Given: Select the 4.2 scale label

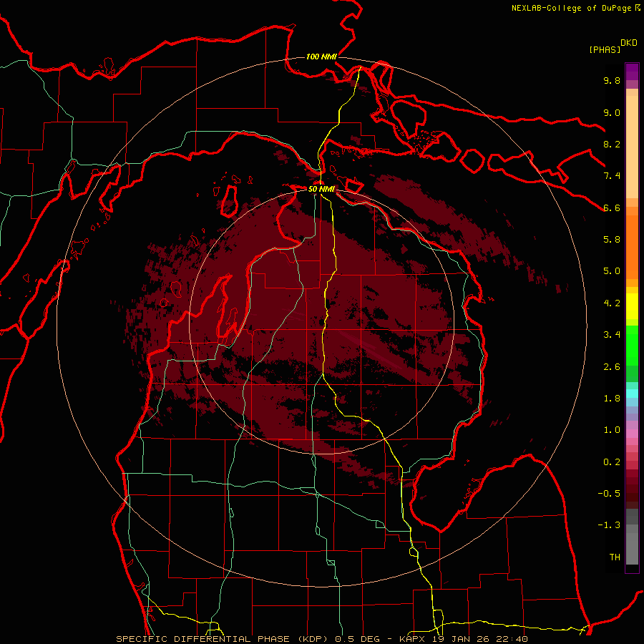Looking at the screenshot, I should point(612,303).
